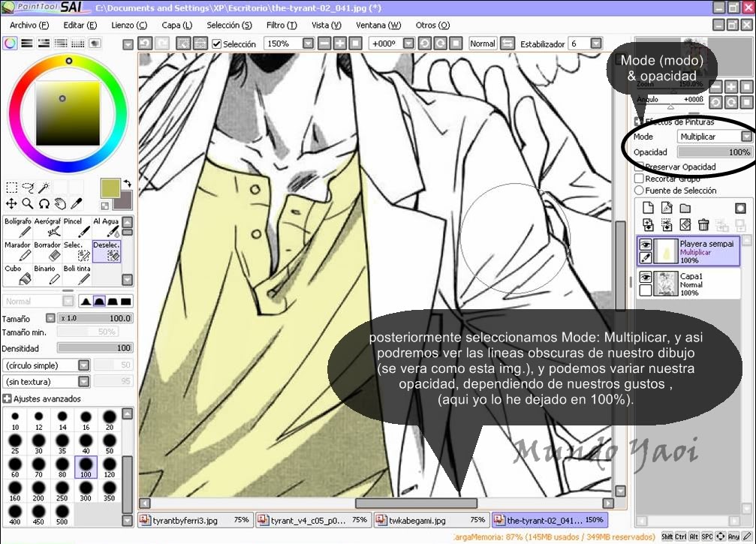Open the Editar menu
The height and width of the screenshot is (544, 756).
coord(80,25)
